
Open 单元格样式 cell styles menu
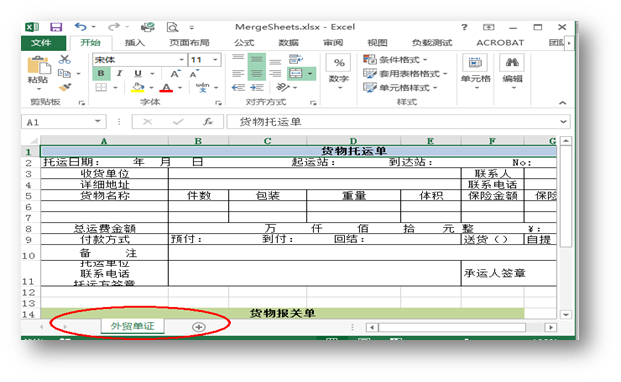[x=400, y=87]
